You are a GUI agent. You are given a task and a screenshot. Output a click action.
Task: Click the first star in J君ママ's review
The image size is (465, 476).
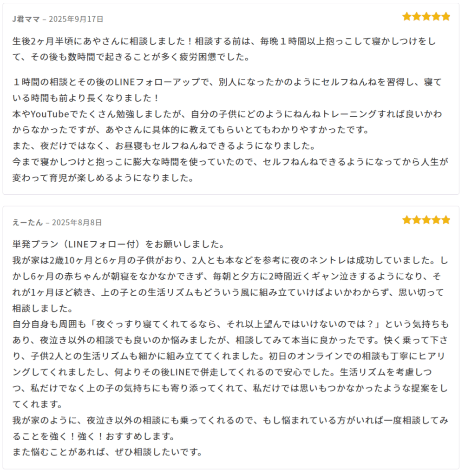407,17
